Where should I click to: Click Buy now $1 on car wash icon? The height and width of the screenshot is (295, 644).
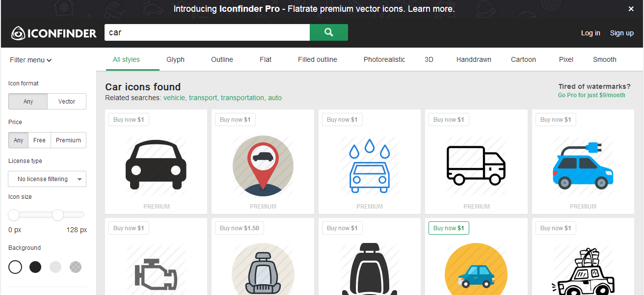coord(342,120)
